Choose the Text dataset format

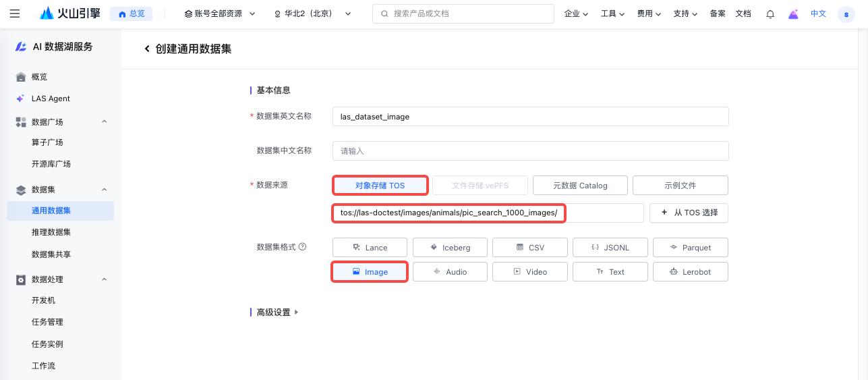click(610, 271)
